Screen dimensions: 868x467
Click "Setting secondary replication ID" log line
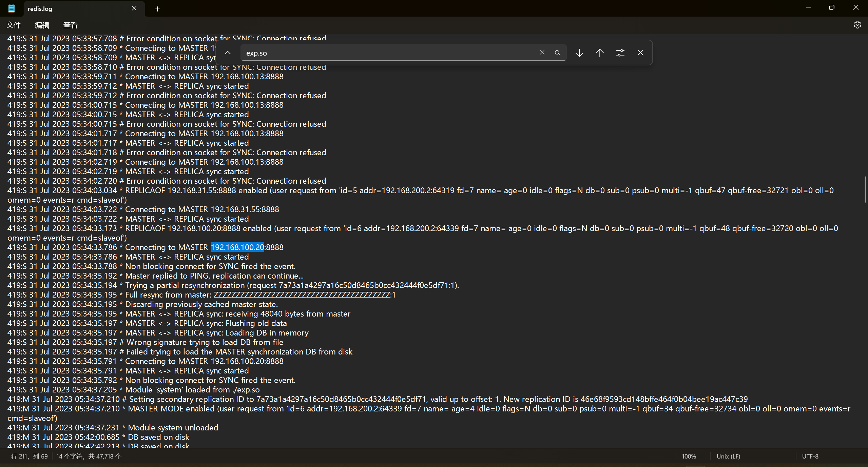378,399
